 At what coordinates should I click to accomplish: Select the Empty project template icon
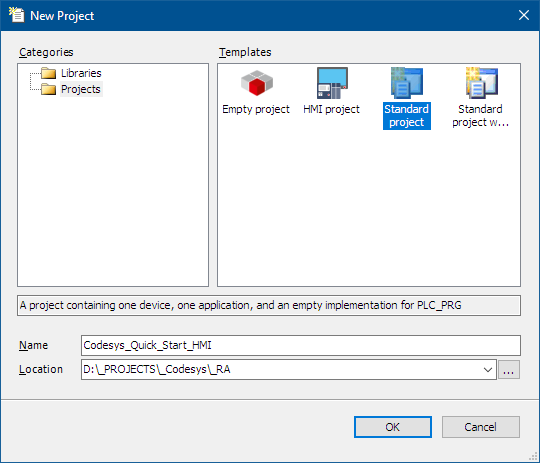257,83
